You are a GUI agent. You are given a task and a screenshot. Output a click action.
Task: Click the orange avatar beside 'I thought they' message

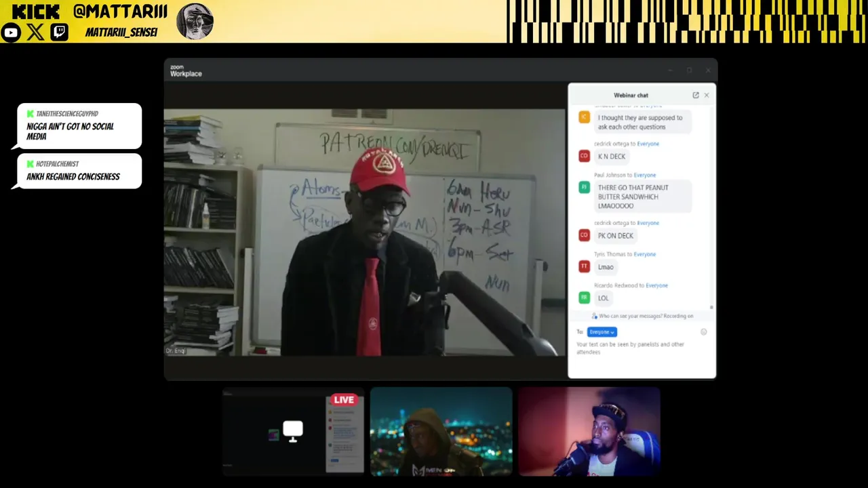pyautogui.click(x=584, y=117)
